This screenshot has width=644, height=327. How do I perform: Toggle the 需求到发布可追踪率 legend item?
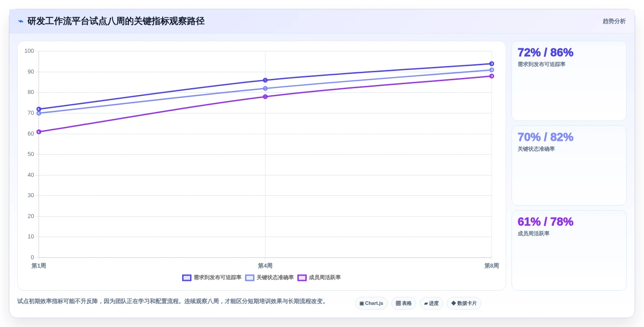(212, 278)
